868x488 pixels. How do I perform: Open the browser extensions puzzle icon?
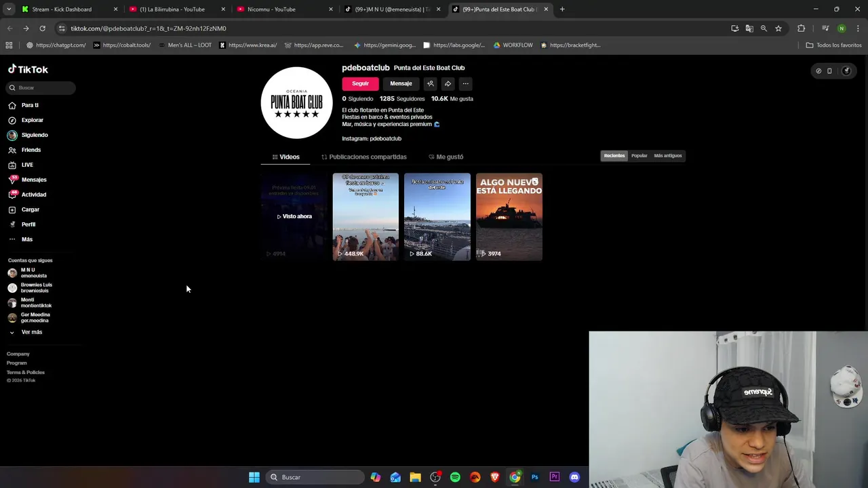[x=801, y=28]
